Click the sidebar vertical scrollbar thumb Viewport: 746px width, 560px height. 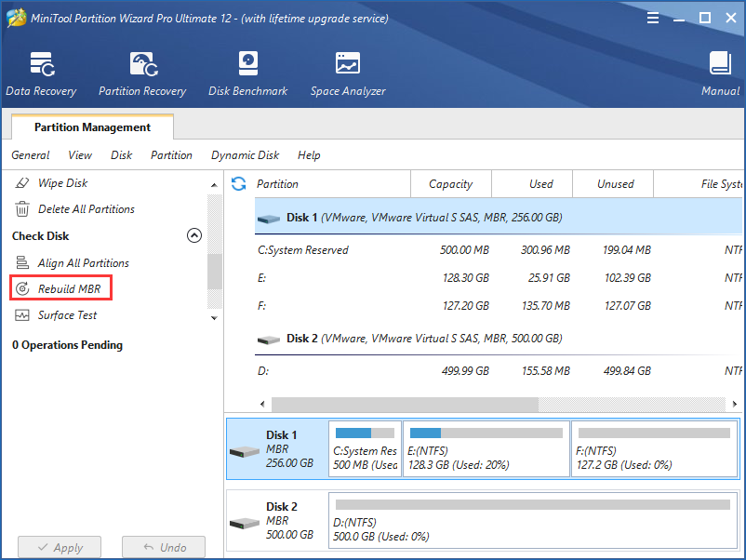click(215, 272)
